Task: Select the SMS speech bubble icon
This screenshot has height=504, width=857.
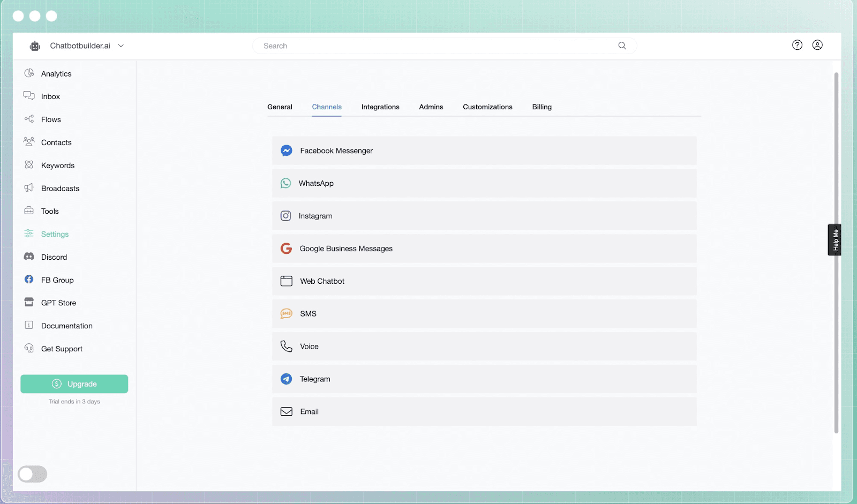Action: (287, 314)
